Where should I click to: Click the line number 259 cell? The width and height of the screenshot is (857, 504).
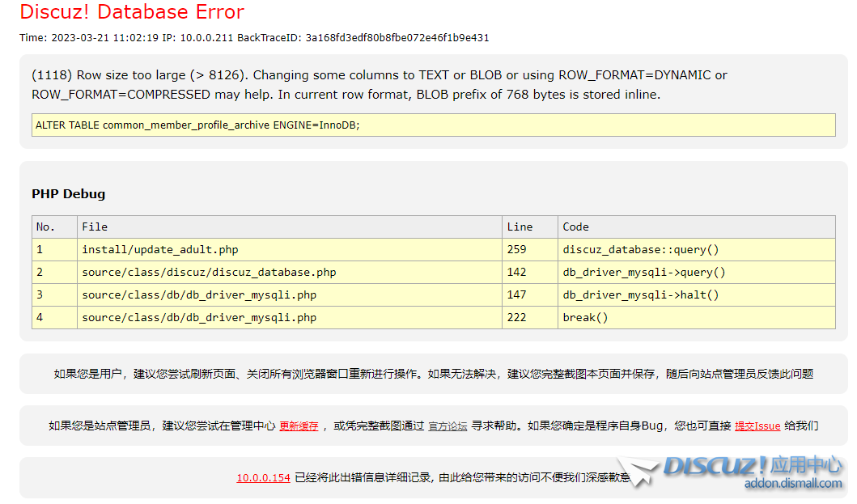(516, 250)
